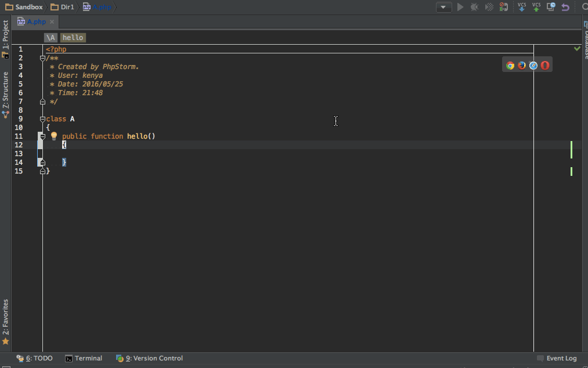Viewport: 588px width, 368px height.
Task: Click the highlighted closing brace on line 14
Action: tap(64, 162)
